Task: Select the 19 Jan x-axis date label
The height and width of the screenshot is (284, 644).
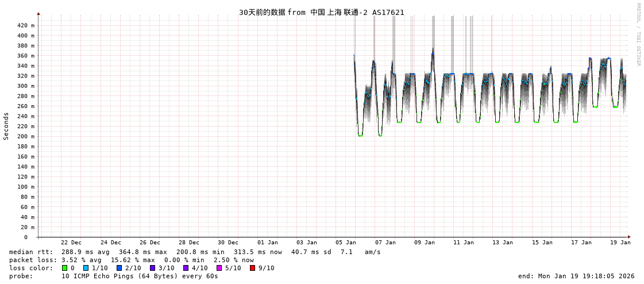Action: [620, 243]
